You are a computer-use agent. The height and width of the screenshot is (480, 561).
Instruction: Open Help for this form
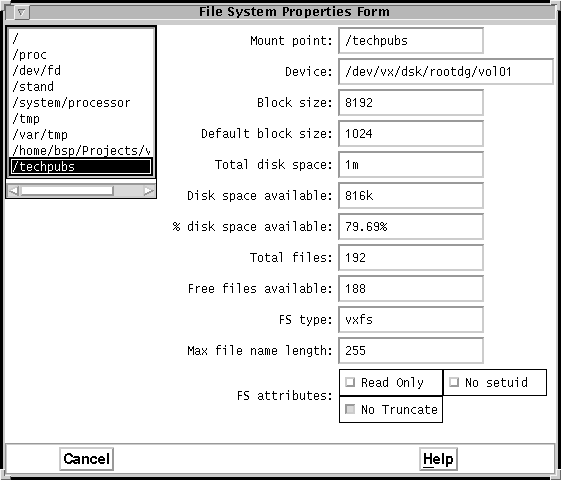[x=438, y=459]
